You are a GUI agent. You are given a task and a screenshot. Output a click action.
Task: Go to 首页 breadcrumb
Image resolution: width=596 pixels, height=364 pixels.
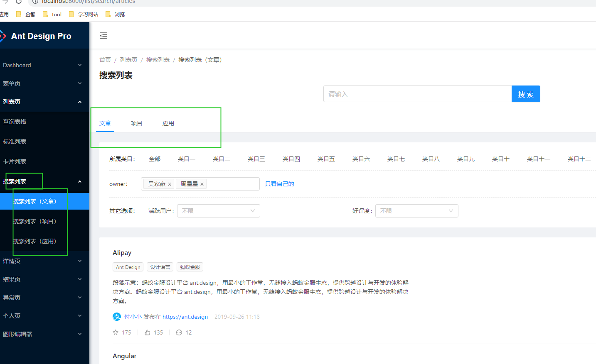[x=105, y=60]
